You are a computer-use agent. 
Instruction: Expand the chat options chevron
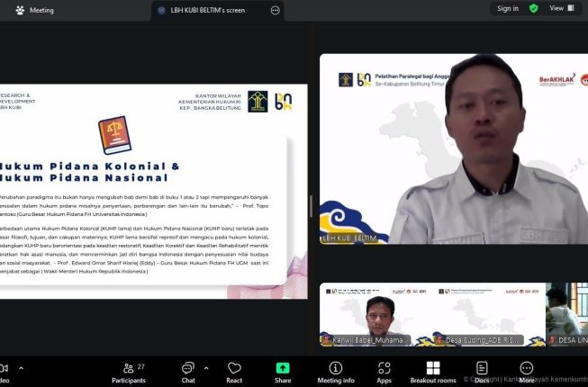[x=206, y=368]
